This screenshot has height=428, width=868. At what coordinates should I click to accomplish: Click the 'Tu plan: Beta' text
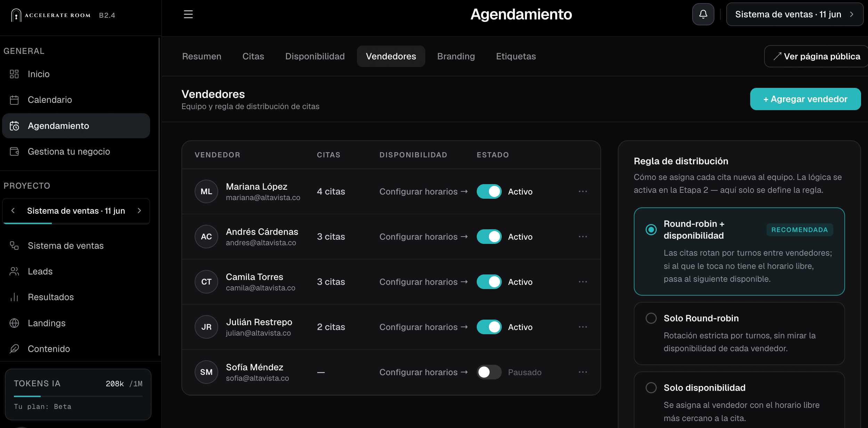coord(42,406)
